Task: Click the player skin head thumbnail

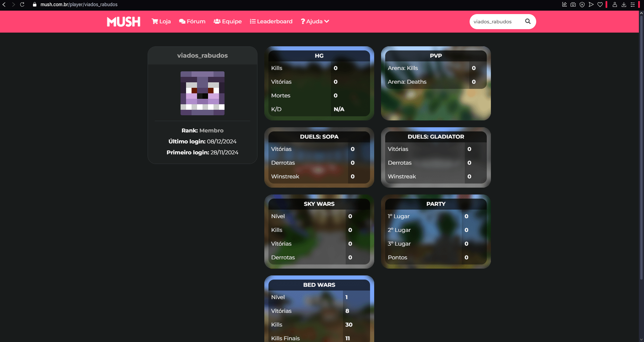Action: (x=203, y=93)
